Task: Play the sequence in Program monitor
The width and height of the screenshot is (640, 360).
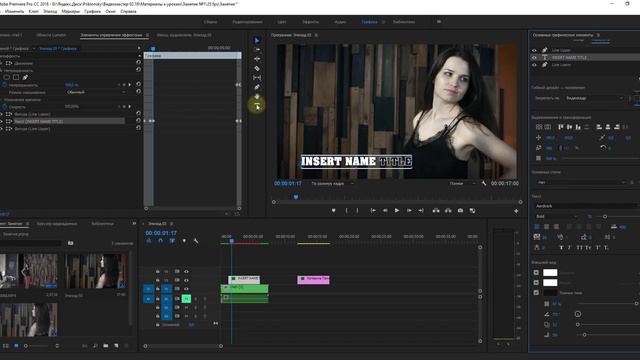Action: click(396, 211)
